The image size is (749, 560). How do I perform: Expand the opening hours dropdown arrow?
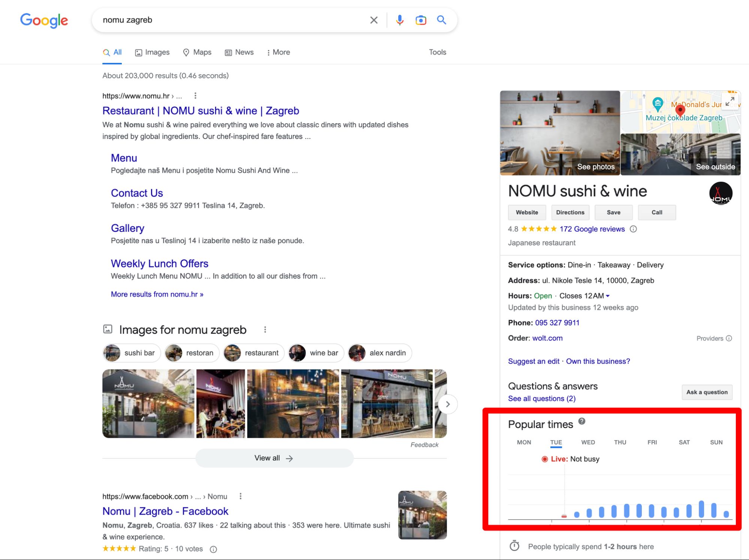coord(608,296)
